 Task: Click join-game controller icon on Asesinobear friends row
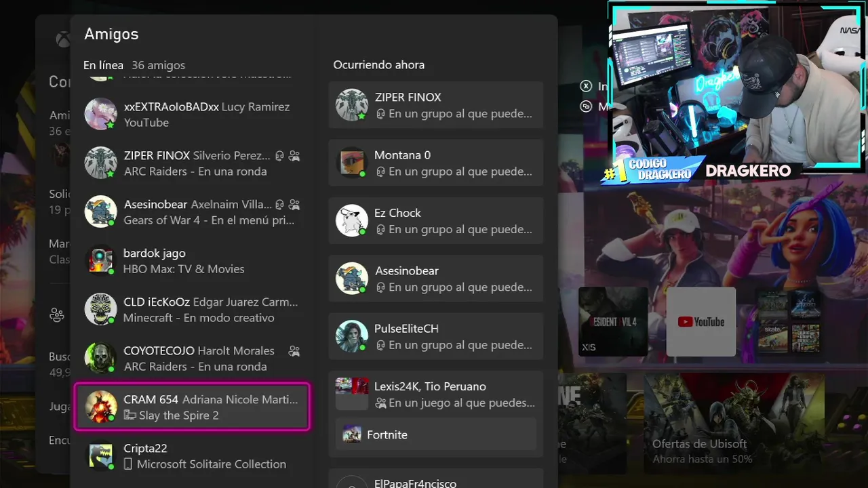pyautogui.click(x=294, y=204)
